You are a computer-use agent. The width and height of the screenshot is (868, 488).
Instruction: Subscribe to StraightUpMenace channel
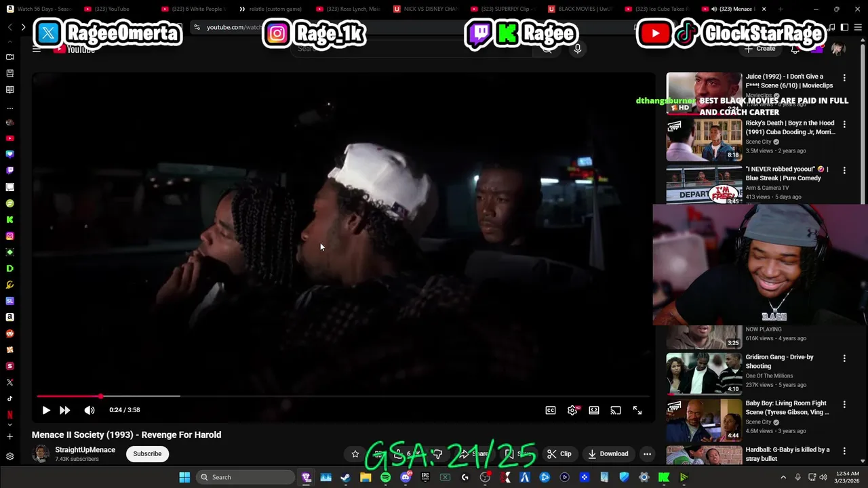147,453
